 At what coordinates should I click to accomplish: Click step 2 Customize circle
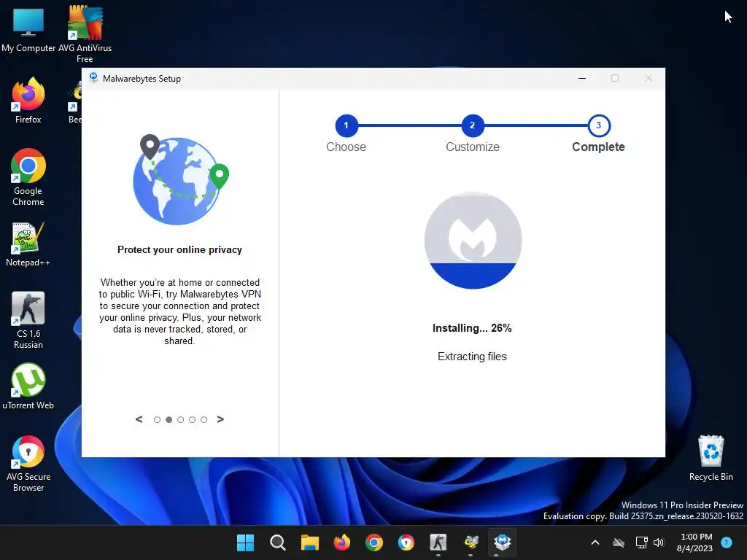473,125
